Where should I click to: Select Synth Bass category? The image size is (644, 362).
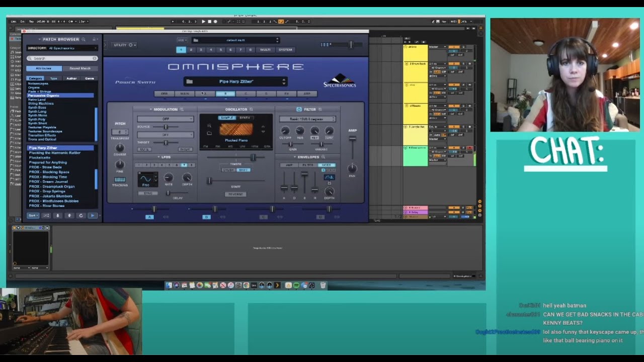37,108
